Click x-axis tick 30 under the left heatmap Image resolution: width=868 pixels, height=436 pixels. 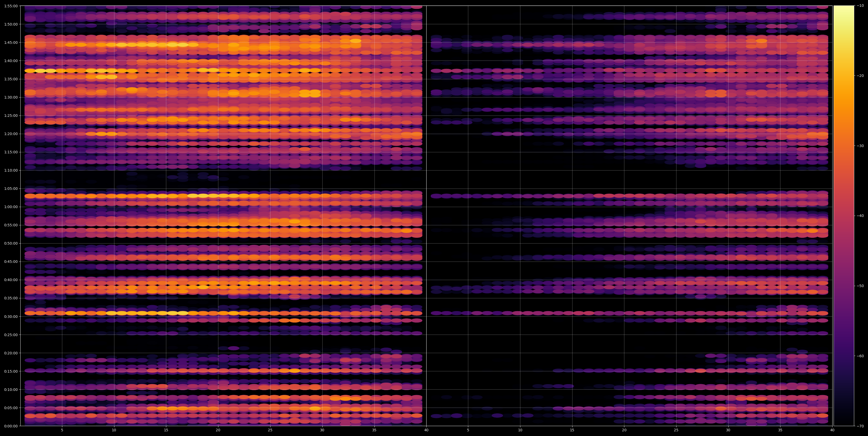pyautogui.click(x=322, y=430)
